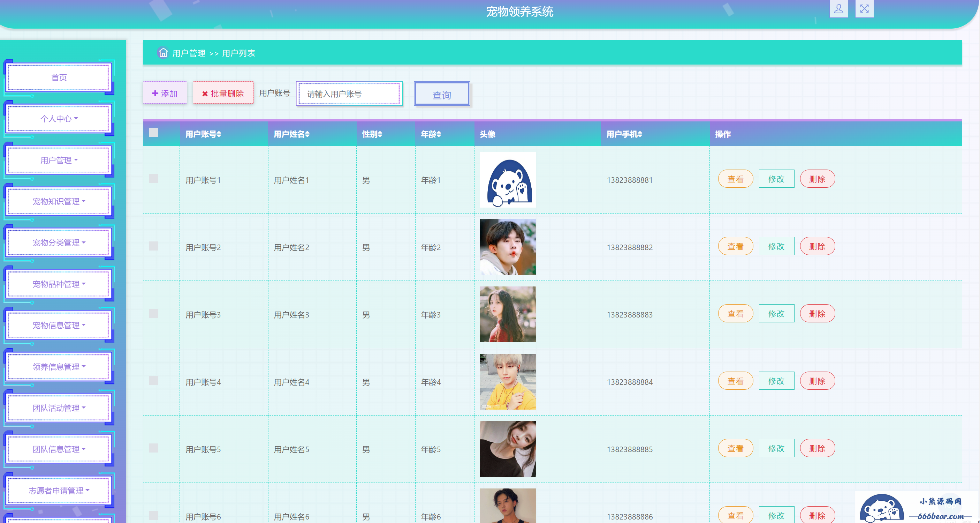
Task: Open the avatar photo of 用户账号5
Action: [508, 449]
